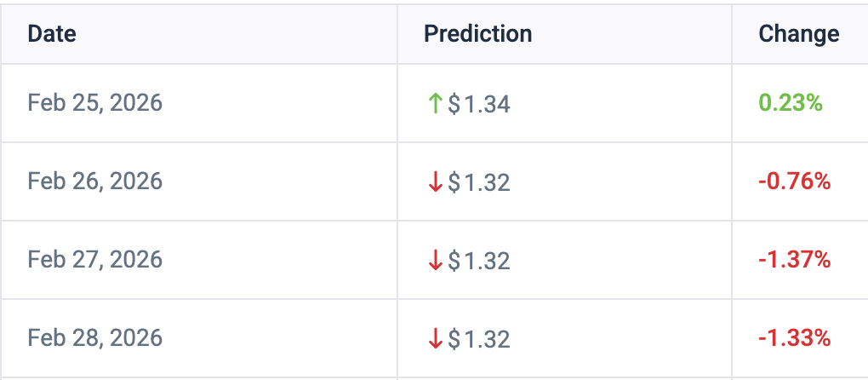Select the Feb 26, 2026 date cell
The height and width of the screenshot is (380, 868).
coord(94,181)
